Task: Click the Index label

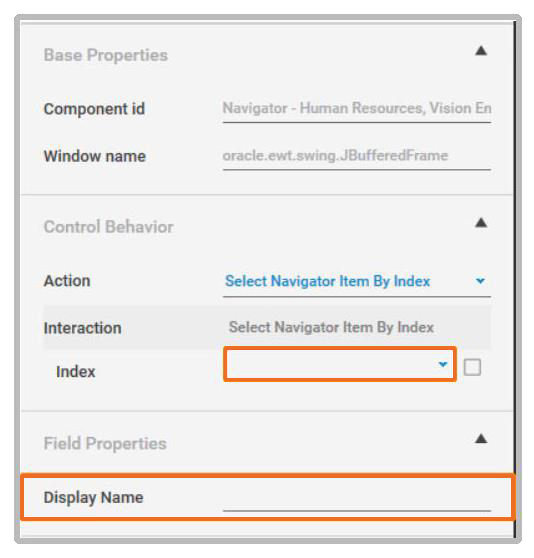Action: coord(76,372)
